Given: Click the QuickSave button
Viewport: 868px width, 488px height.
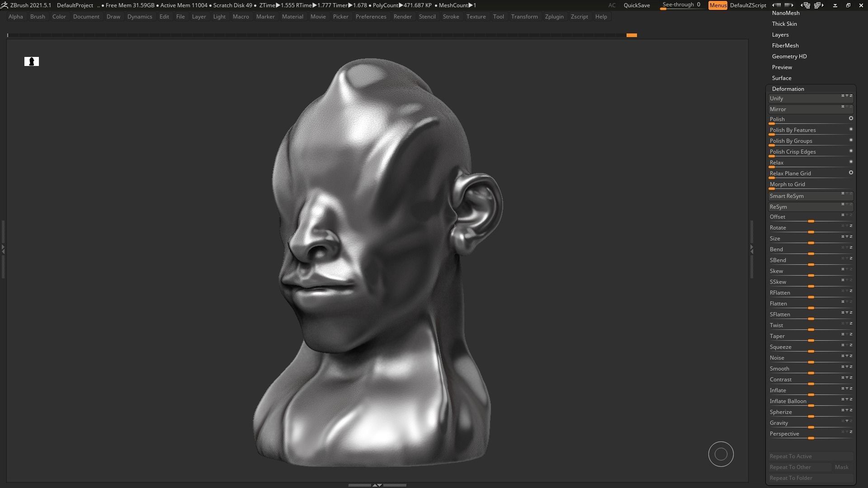Looking at the screenshot, I should pos(637,5).
